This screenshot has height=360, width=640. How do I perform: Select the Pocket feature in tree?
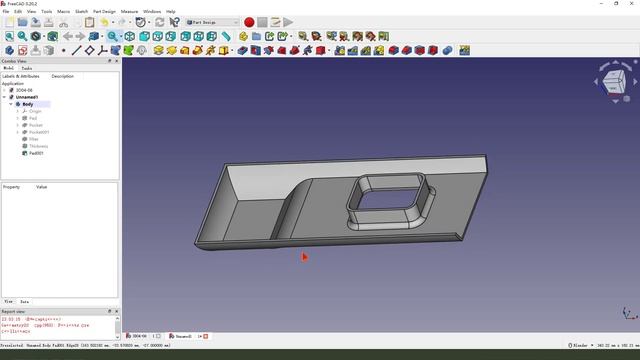(36, 125)
